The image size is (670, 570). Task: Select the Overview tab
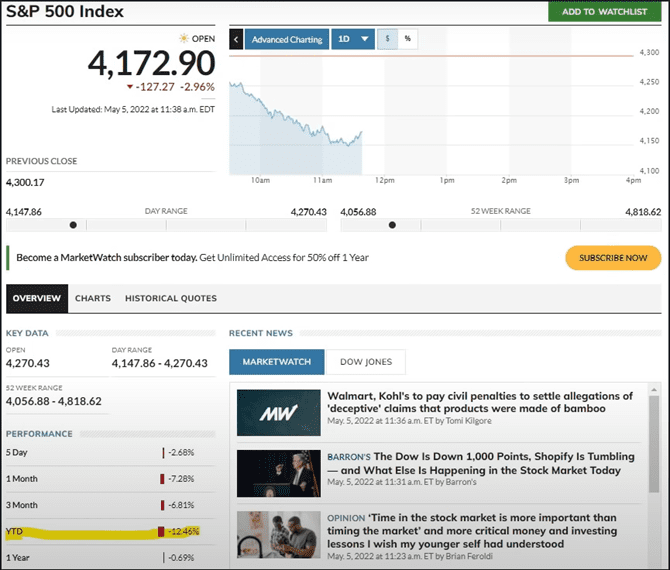click(x=37, y=298)
